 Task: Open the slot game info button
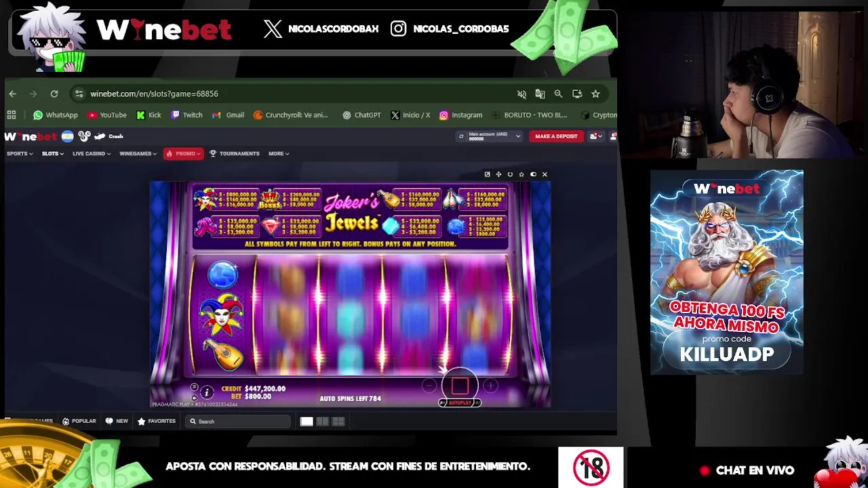[x=207, y=392]
